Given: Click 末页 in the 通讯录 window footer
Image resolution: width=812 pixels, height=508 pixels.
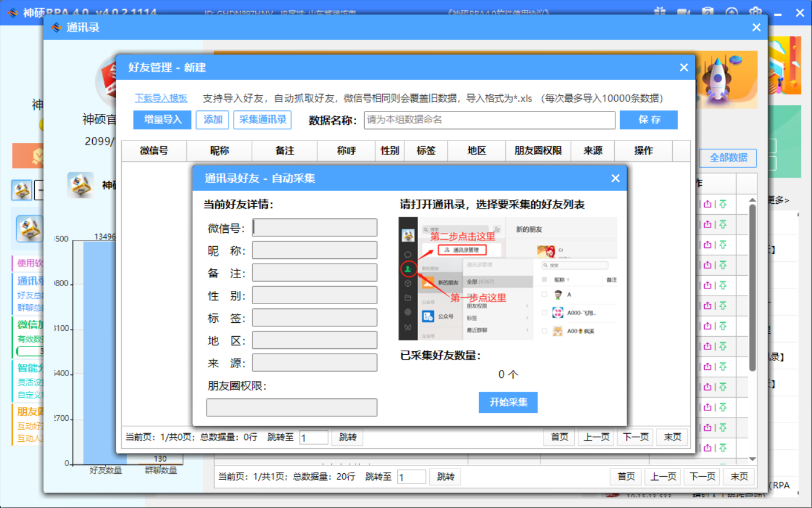Looking at the screenshot, I should click(739, 477).
